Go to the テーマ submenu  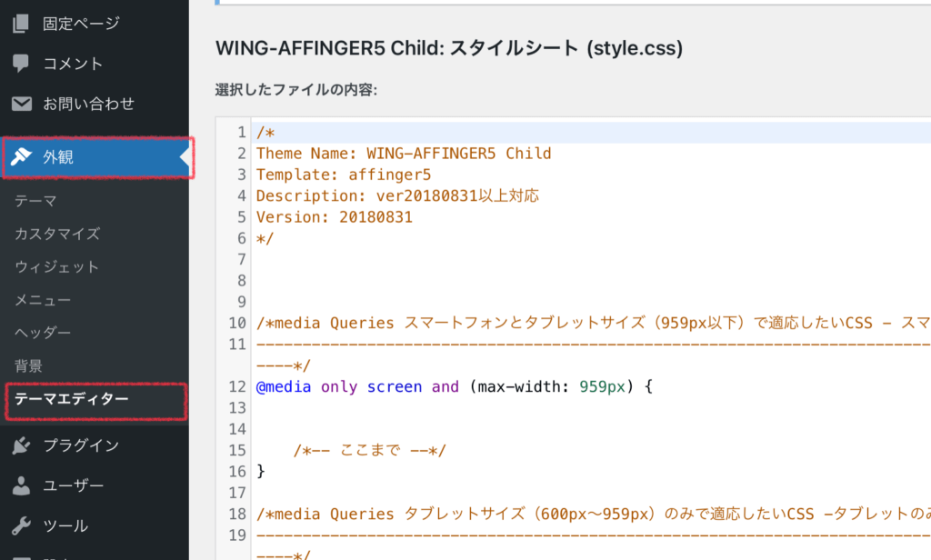(x=35, y=201)
